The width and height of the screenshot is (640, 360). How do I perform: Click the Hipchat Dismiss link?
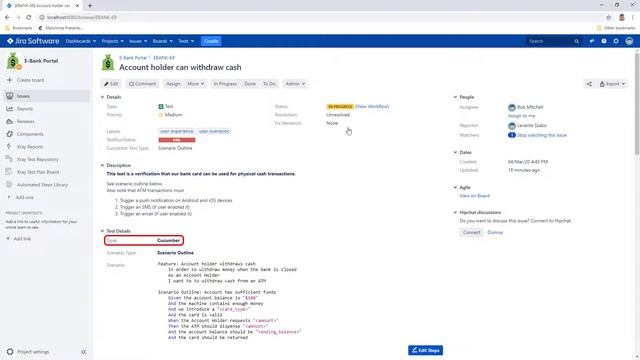(x=495, y=232)
